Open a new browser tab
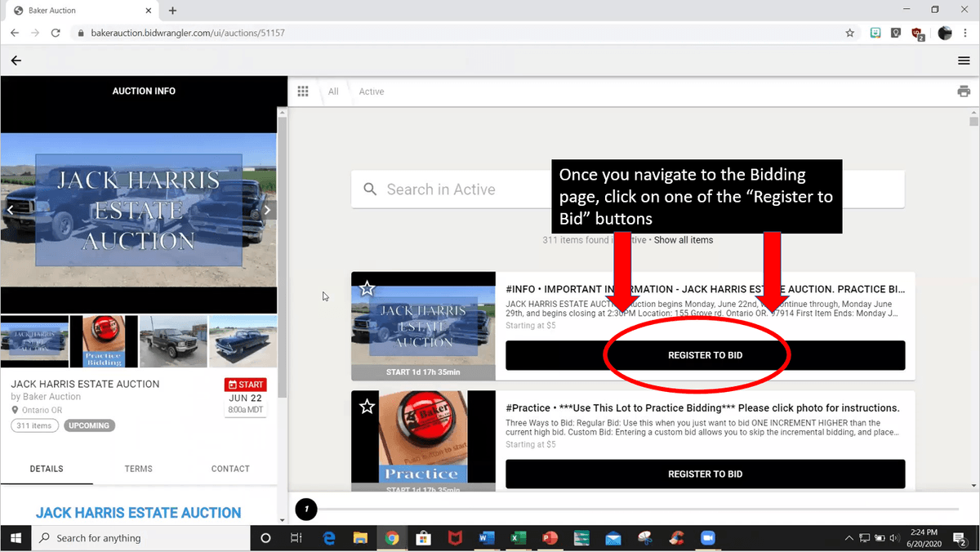Image resolution: width=980 pixels, height=552 pixels. (x=173, y=11)
